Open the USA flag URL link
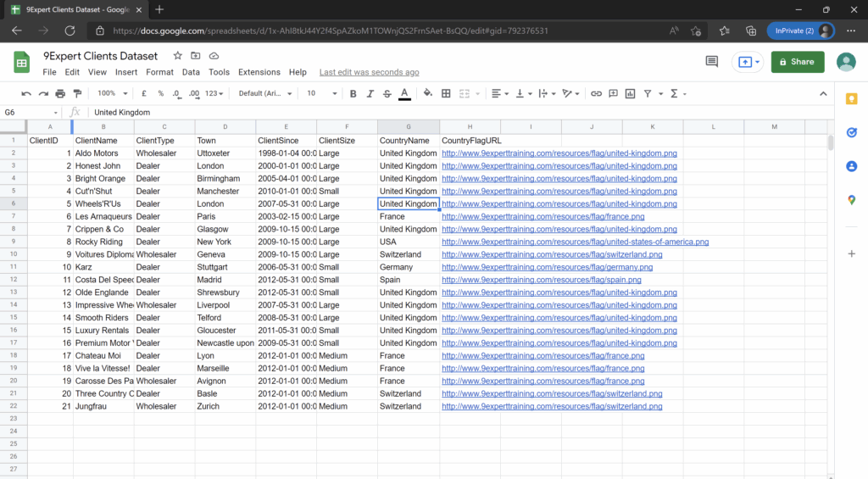 [x=575, y=242]
